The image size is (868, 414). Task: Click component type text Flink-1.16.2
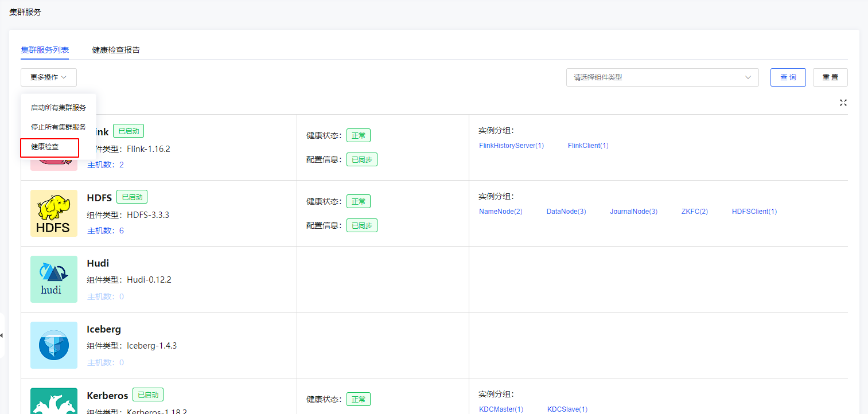pyautogui.click(x=149, y=149)
